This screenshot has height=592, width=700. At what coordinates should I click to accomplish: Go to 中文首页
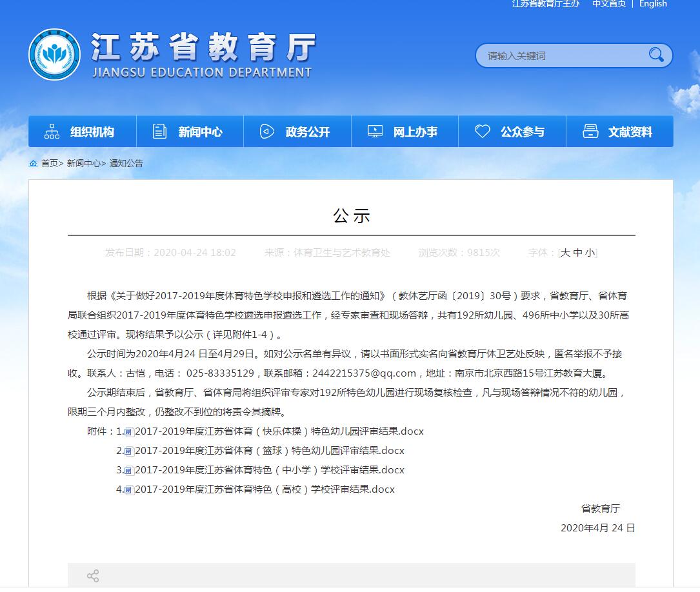click(x=609, y=4)
